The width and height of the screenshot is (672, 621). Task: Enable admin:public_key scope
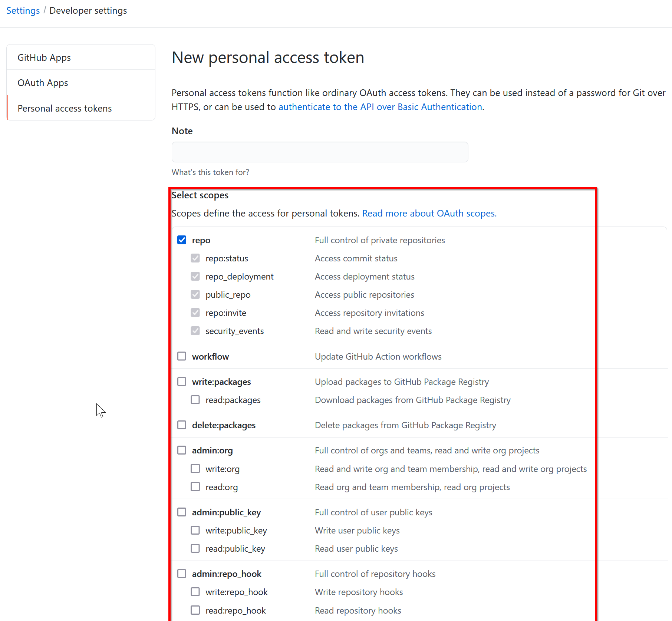[182, 512]
